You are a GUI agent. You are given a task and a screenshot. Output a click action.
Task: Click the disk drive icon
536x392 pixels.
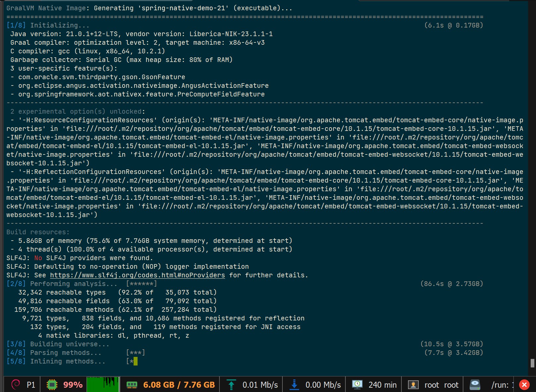point(475,385)
